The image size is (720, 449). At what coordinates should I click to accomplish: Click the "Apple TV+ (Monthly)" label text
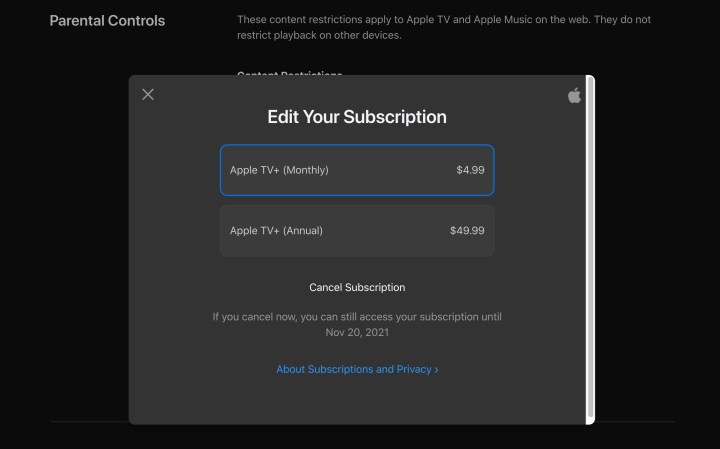[279, 170]
